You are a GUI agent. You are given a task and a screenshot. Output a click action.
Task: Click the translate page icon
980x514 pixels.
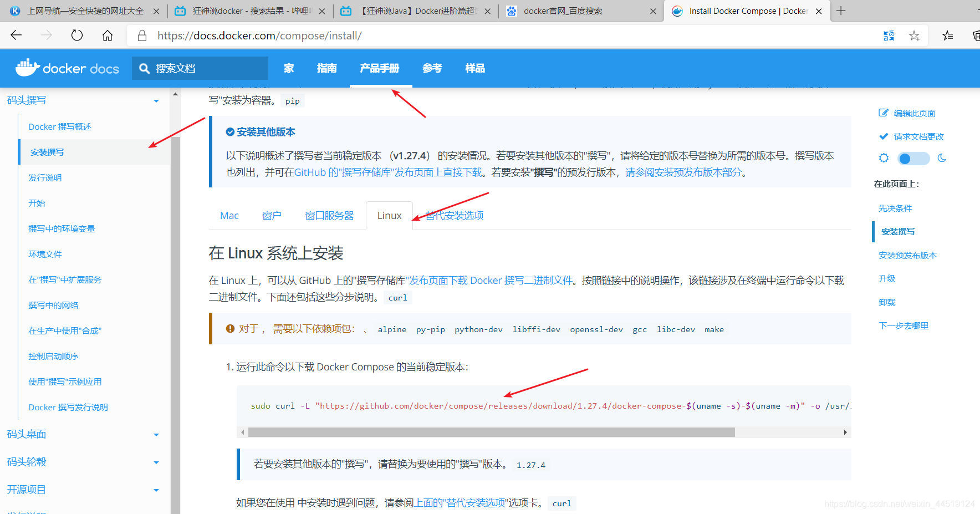(x=889, y=35)
